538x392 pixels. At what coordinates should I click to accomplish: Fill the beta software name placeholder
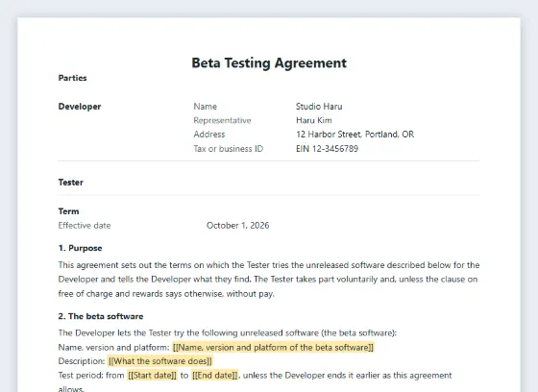(x=273, y=348)
